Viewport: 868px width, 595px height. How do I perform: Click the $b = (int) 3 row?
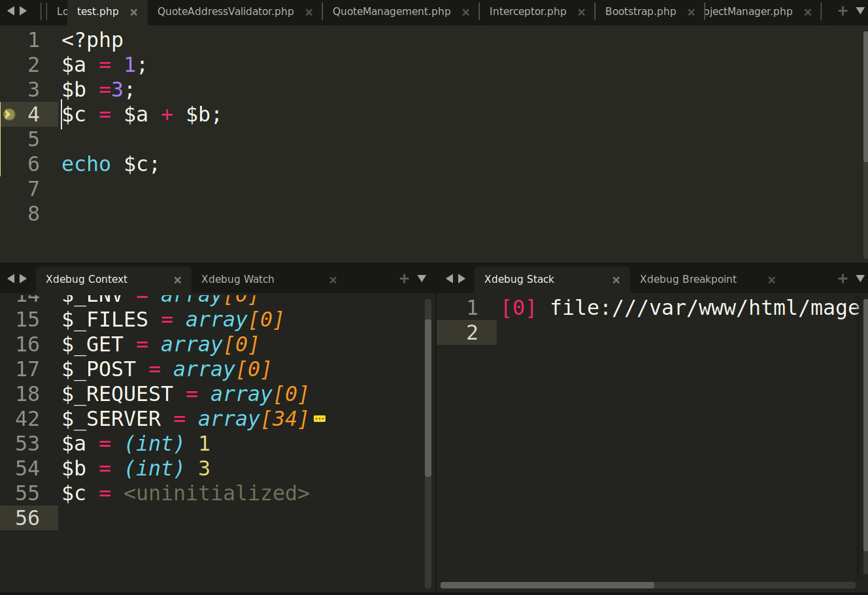click(x=136, y=468)
